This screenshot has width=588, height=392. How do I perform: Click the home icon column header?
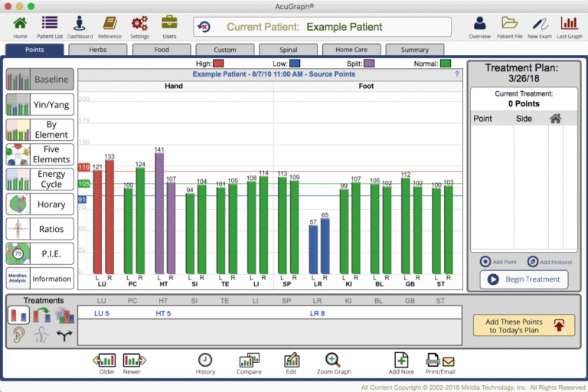(555, 119)
